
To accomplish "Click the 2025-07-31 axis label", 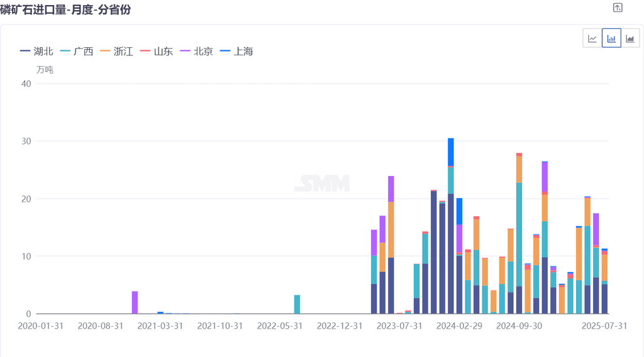I will [x=604, y=326].
